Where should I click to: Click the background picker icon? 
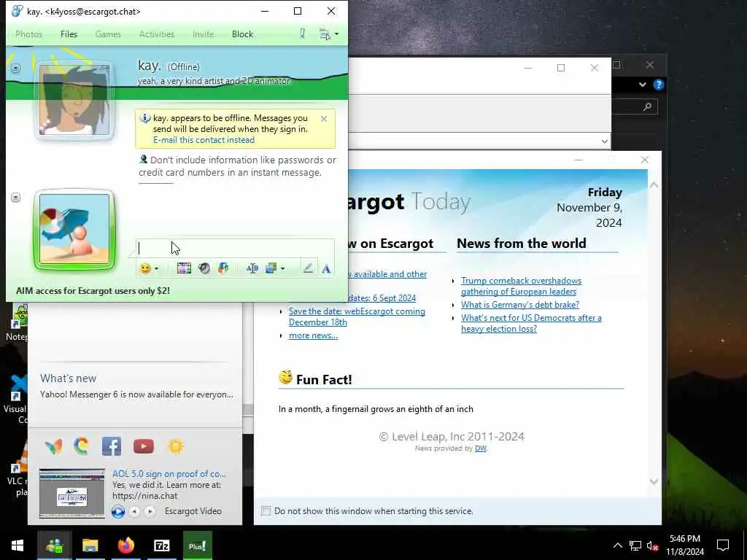pos(271,268)
